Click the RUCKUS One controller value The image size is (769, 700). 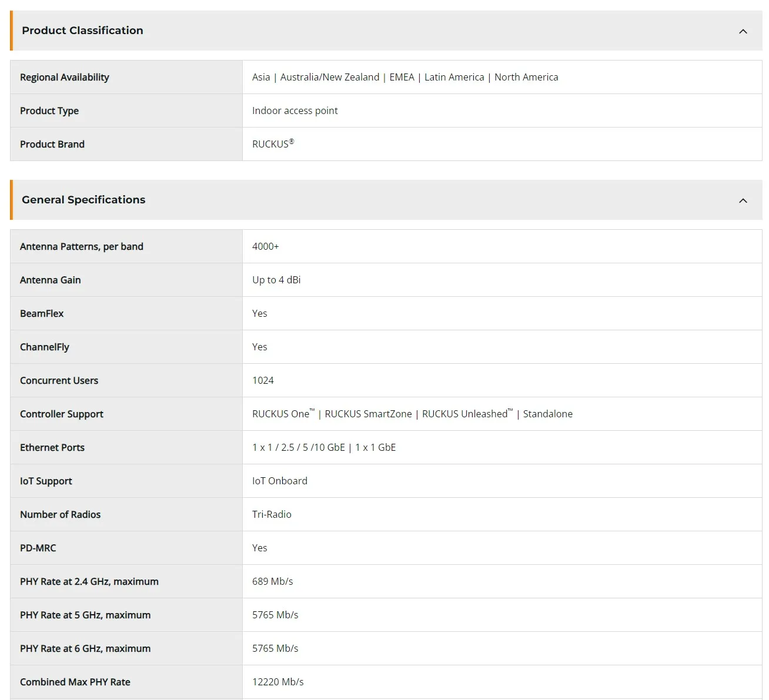click(283, 414)
